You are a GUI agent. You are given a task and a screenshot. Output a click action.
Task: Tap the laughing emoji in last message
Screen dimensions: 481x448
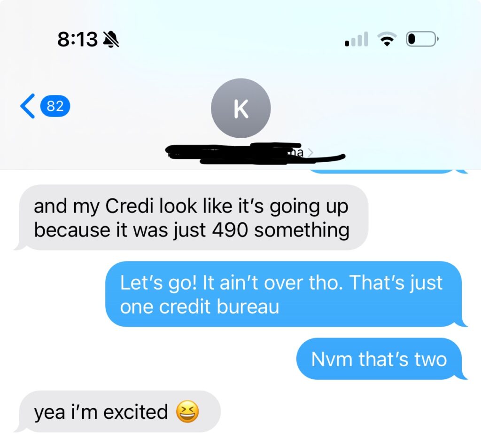187,412
